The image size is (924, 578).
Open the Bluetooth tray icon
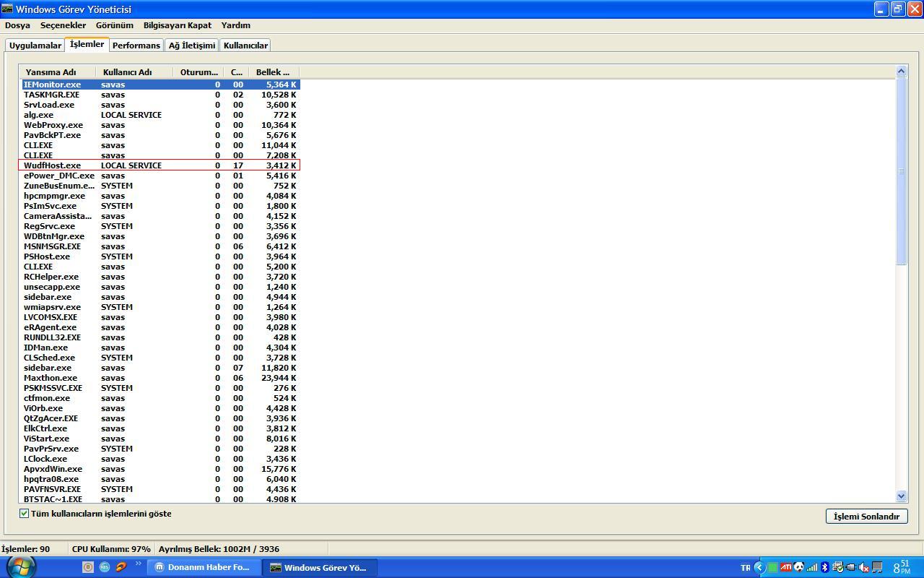tap(825, 567)
